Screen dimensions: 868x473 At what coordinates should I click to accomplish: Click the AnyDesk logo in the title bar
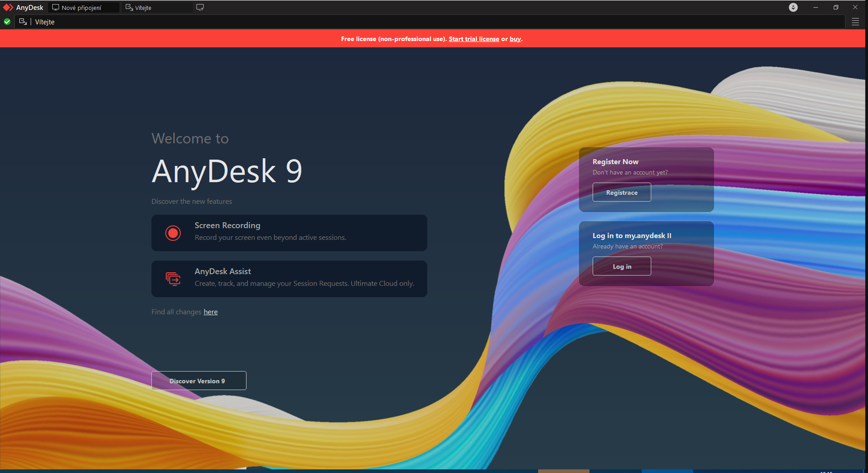tap(8, 7)
